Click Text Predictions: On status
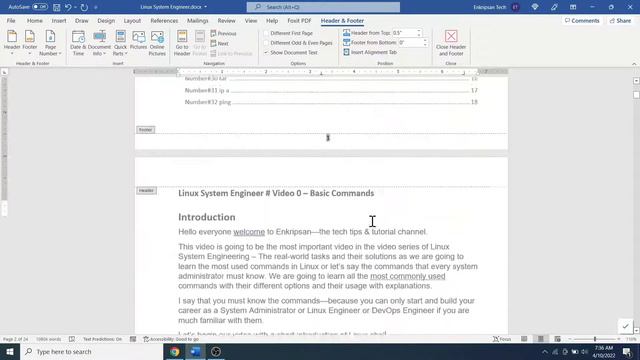 [x=102, y=339]
